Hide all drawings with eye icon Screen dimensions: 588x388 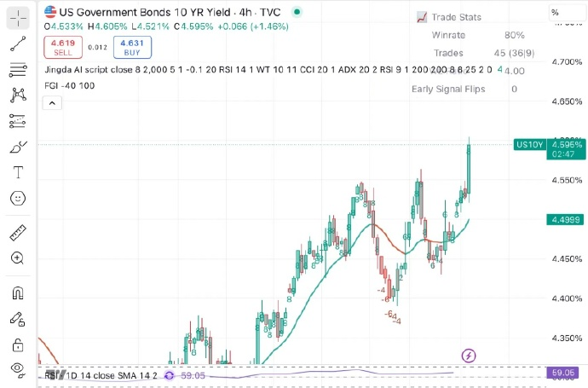click(18, 369)
